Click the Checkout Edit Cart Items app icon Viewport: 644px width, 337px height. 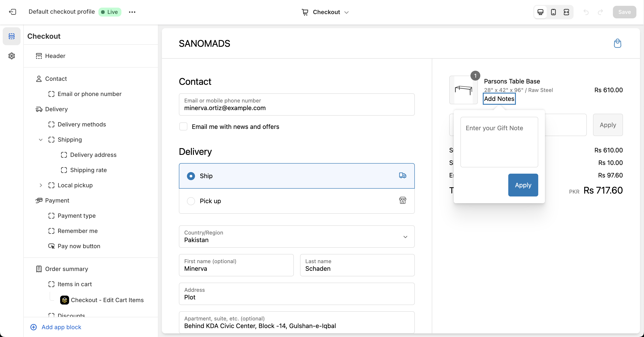tap(64, 300)
